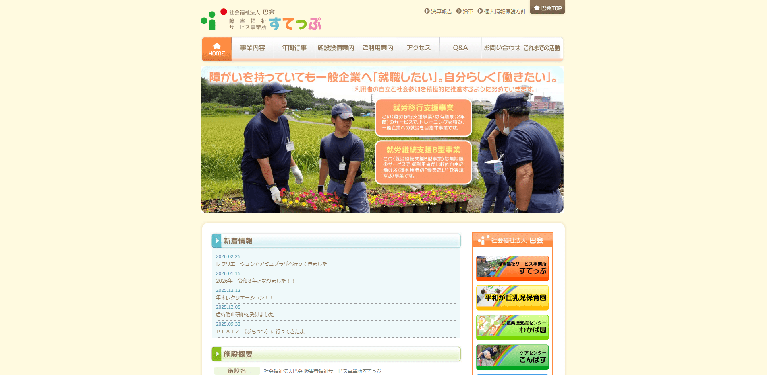Click the arrow icon beside 新着情報 heading
767x375 pixels.
click(x=217, y=241)
